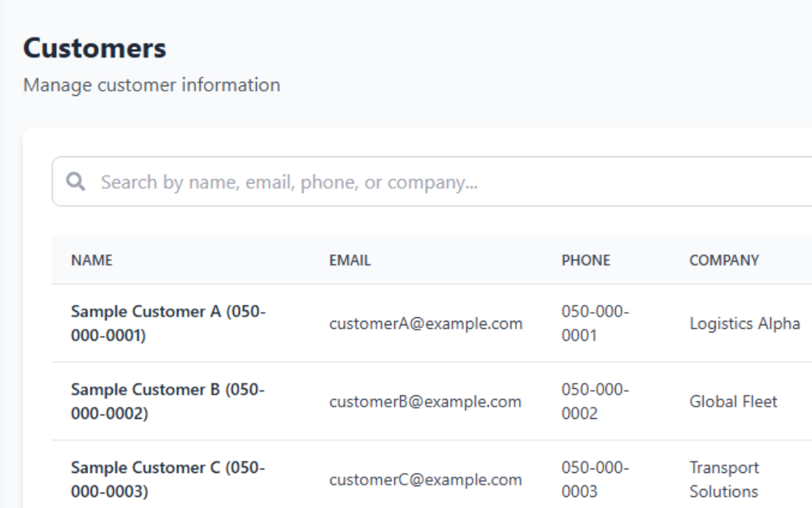The width and height of the screenshot is (812, 508).
Task: Click the COMPANY column header
Action: (724, 260)
